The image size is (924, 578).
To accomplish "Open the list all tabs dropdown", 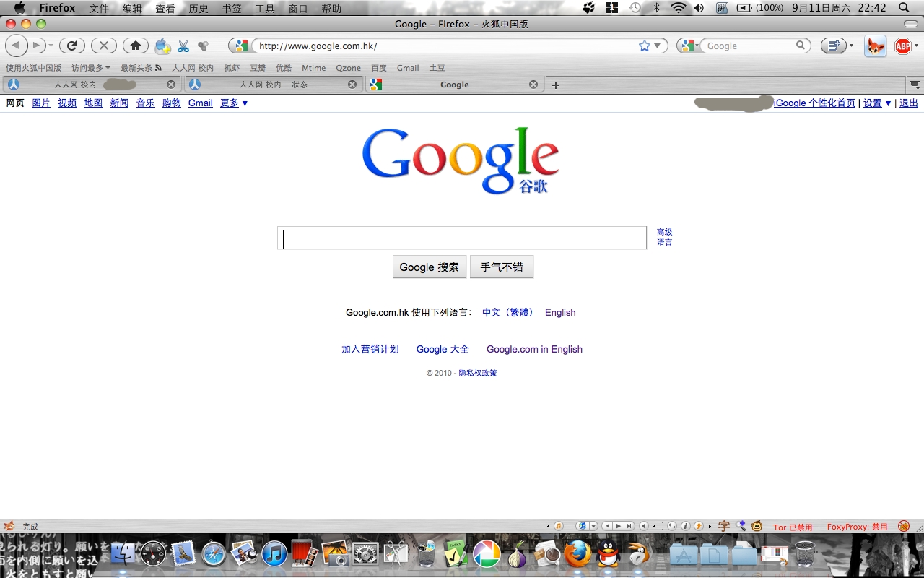I will pos(914,85).
